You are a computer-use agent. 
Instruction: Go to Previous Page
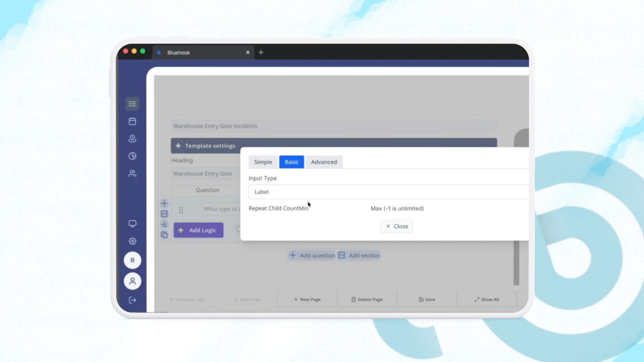187,299
